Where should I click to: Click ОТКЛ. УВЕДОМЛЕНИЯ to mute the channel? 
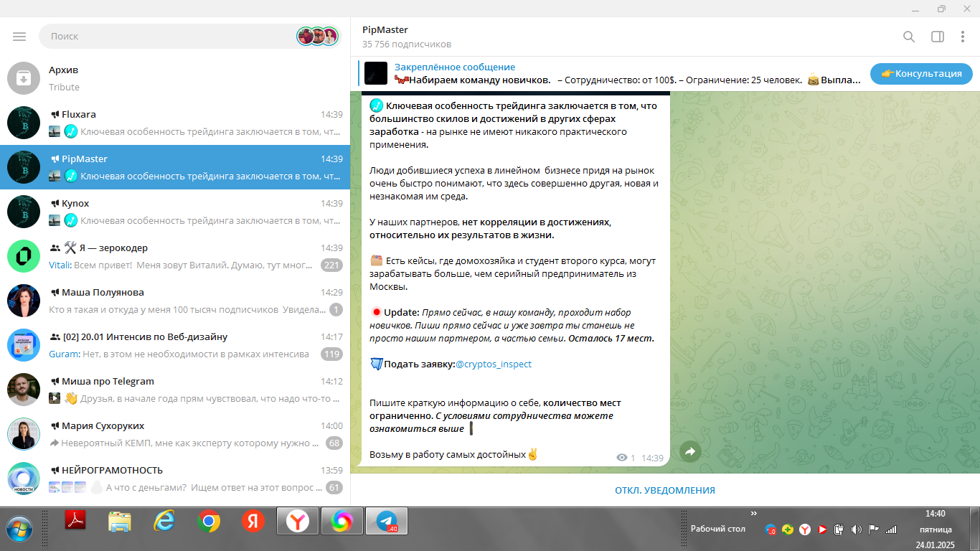click(665, 491)
